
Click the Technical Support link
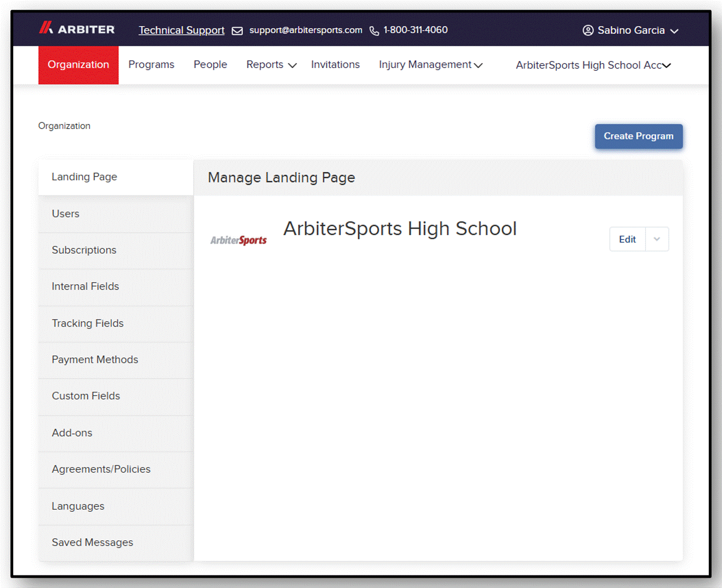(x=181, y=30)
